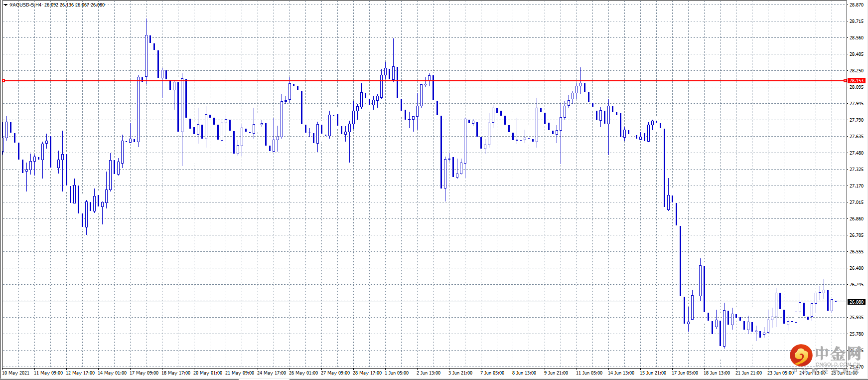868x380 pixels.
Task: Click the 28.405 price axis value
Action: pos(857,54)
